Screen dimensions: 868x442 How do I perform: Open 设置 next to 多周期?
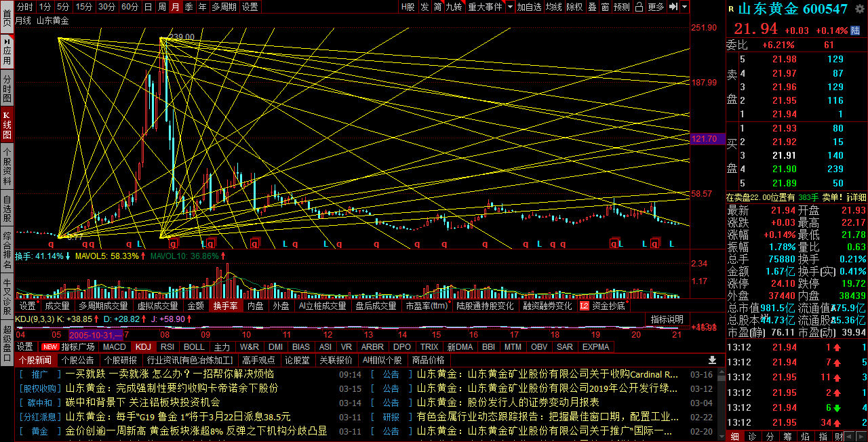click(x=250, y=7)
